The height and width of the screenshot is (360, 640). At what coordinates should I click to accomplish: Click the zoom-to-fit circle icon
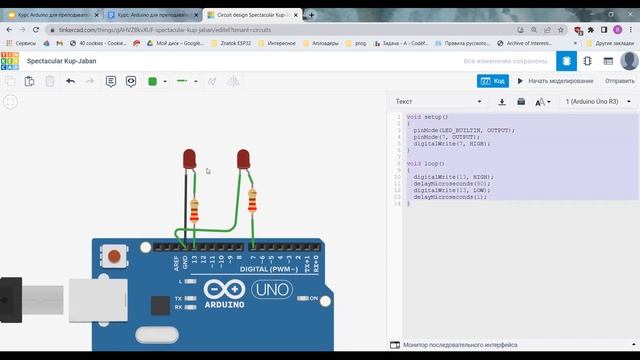[11, 101]
